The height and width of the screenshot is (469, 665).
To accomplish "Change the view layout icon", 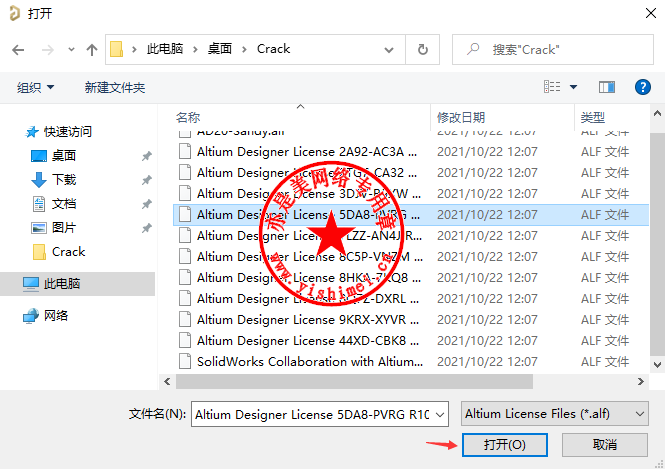I will point(552,87).
